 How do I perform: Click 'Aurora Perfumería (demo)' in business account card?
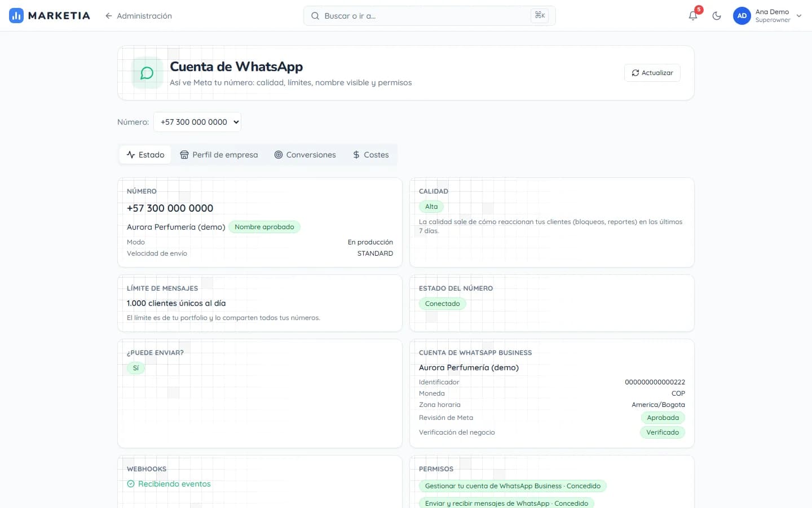[469, 367]
